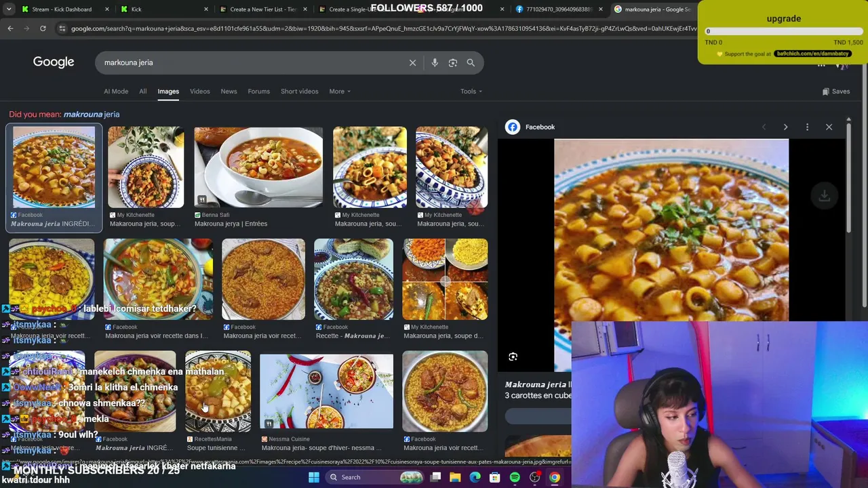Close the image preview panel

pos(829,127)
